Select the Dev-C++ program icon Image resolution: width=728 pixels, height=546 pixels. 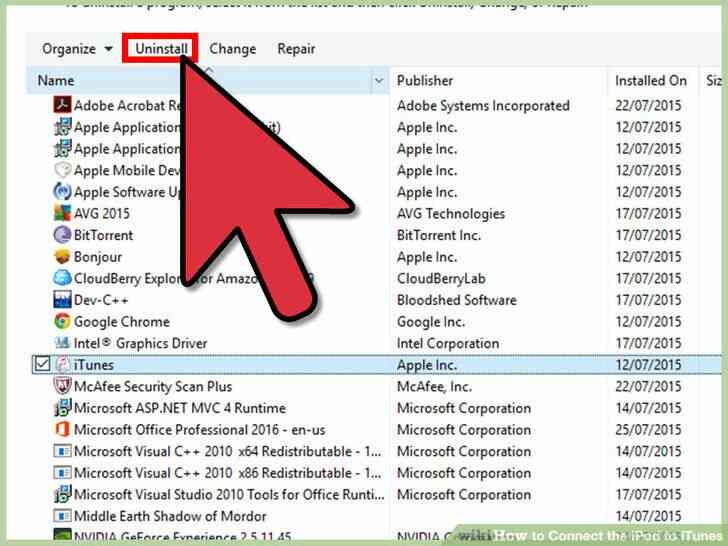pos(62,299)
